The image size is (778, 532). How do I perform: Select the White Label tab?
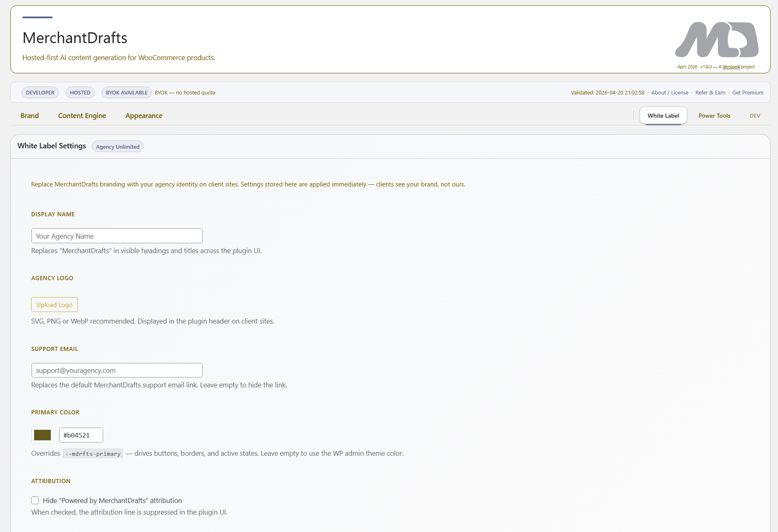[x=663, y=116]
